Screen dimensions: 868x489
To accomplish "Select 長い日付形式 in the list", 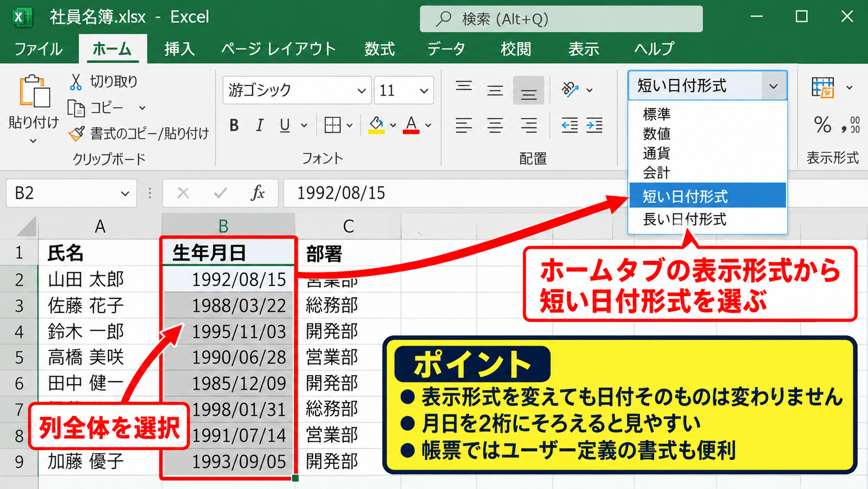I will click(x=708, y=219).
